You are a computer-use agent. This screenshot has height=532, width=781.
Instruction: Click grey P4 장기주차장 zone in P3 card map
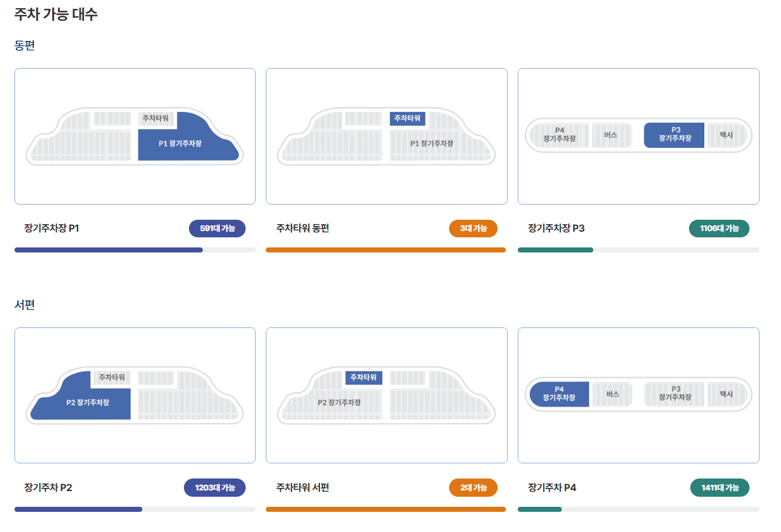559,135
